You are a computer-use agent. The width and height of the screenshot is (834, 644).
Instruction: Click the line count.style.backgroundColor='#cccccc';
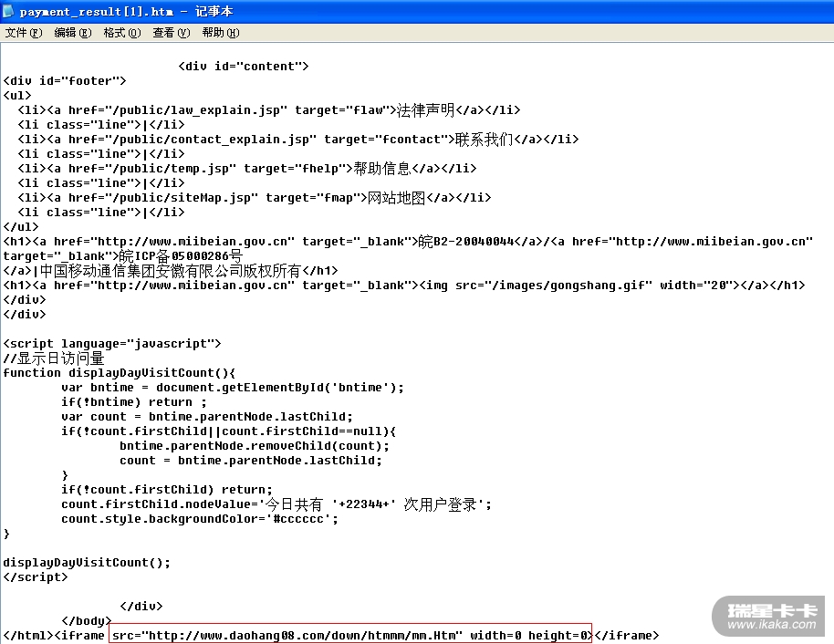[200, 518]
